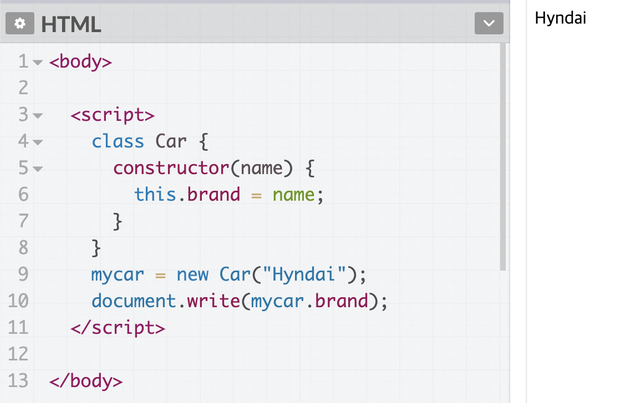
Task: Click the opening body tag
Action: (x=80, y=62)
